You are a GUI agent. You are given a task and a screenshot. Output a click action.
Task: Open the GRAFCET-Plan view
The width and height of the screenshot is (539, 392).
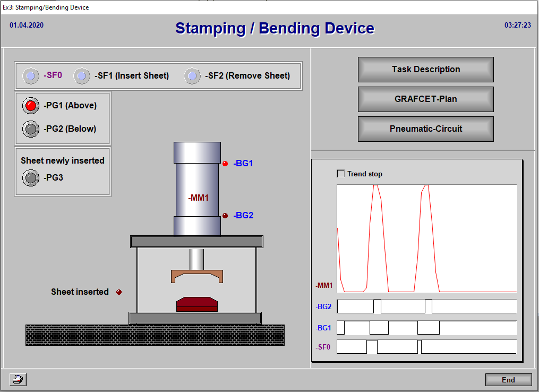[x=426, y=99]
